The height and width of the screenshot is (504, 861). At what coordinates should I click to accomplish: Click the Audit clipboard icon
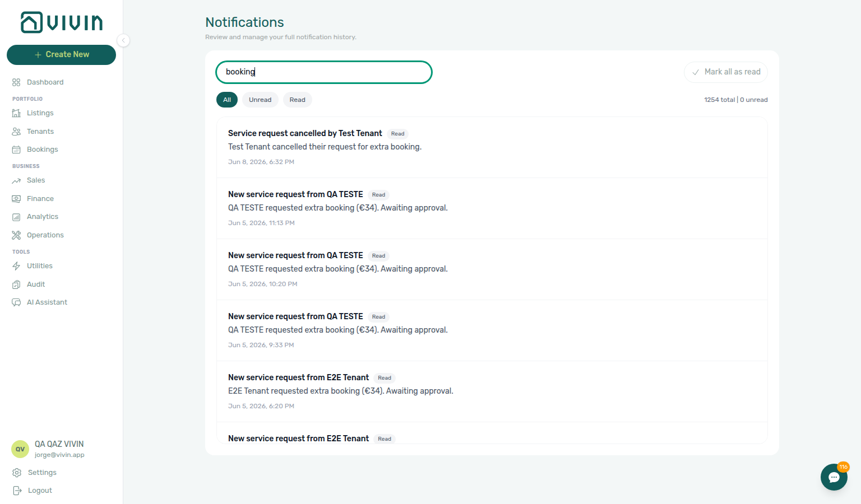[x=16, y=284]
